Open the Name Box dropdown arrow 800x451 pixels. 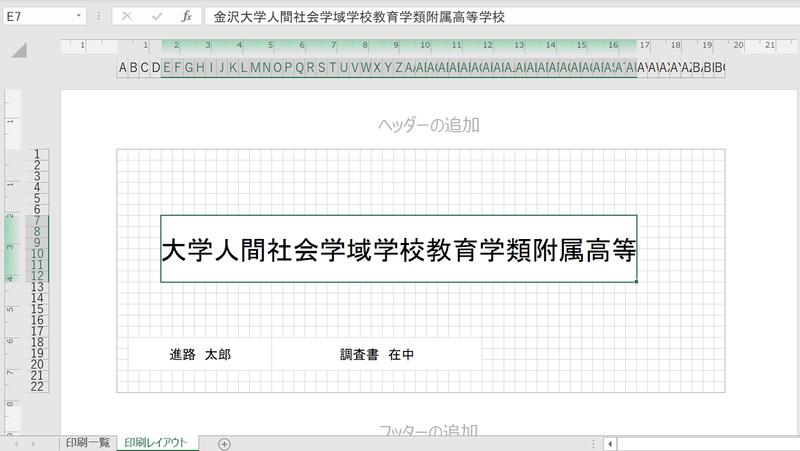coord(79,16)
